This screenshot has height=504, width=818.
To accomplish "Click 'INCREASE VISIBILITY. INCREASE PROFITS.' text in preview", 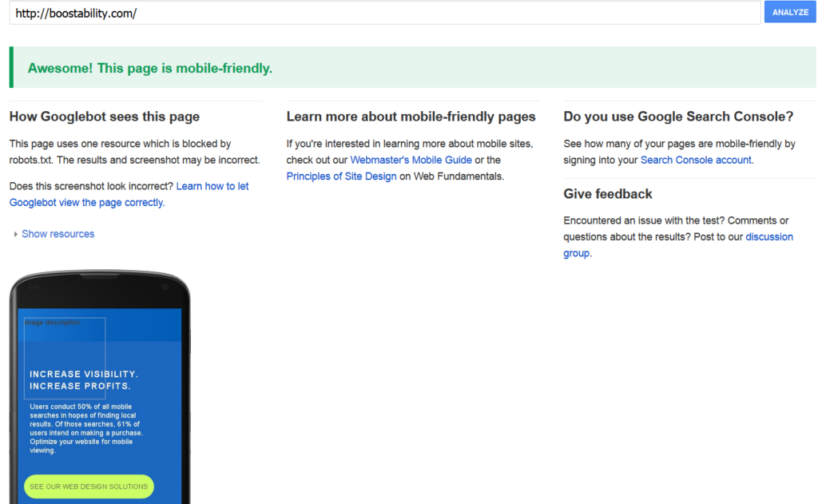I will coord(84,380).
